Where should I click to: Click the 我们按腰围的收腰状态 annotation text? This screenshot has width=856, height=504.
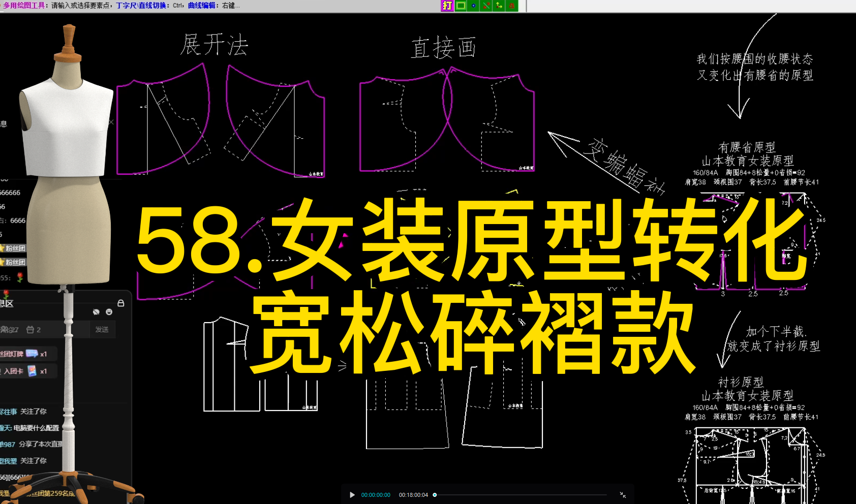(755, 59)
